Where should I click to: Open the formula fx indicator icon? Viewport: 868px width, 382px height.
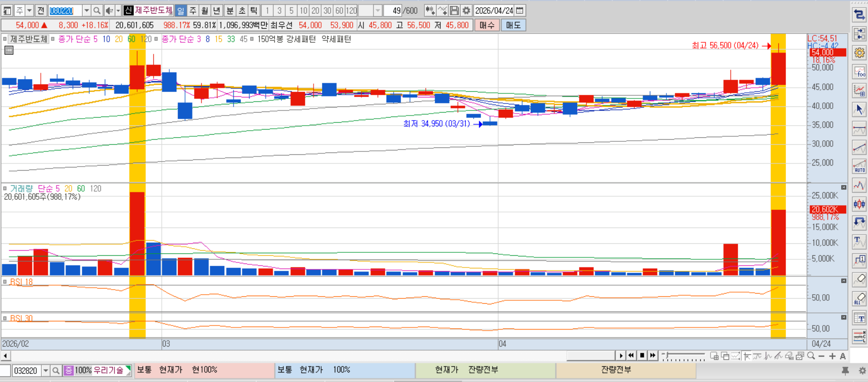(x=859, y=72)
